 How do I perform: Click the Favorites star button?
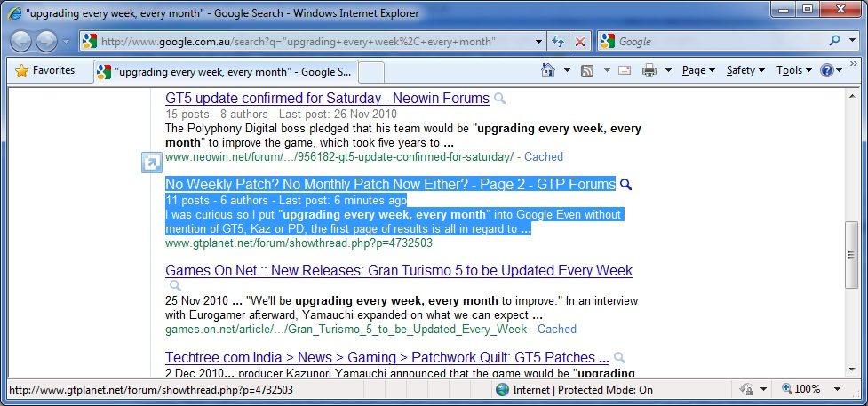point(45,70)
